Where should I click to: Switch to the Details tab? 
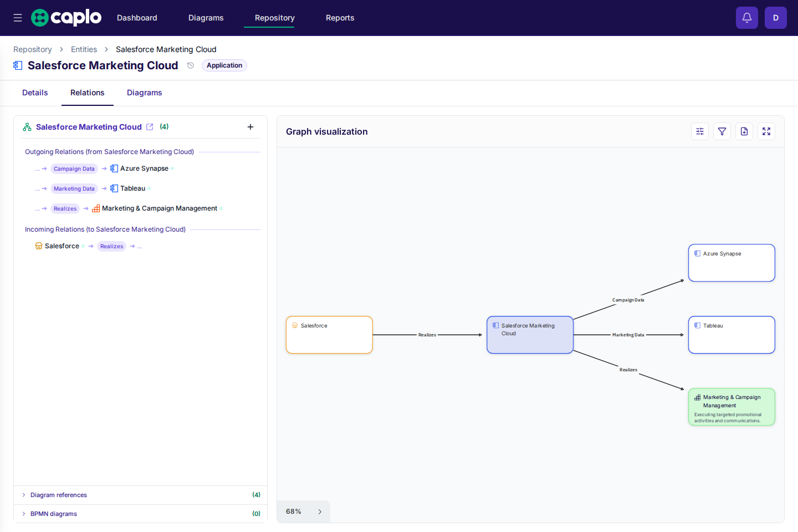tap(35, 93)
